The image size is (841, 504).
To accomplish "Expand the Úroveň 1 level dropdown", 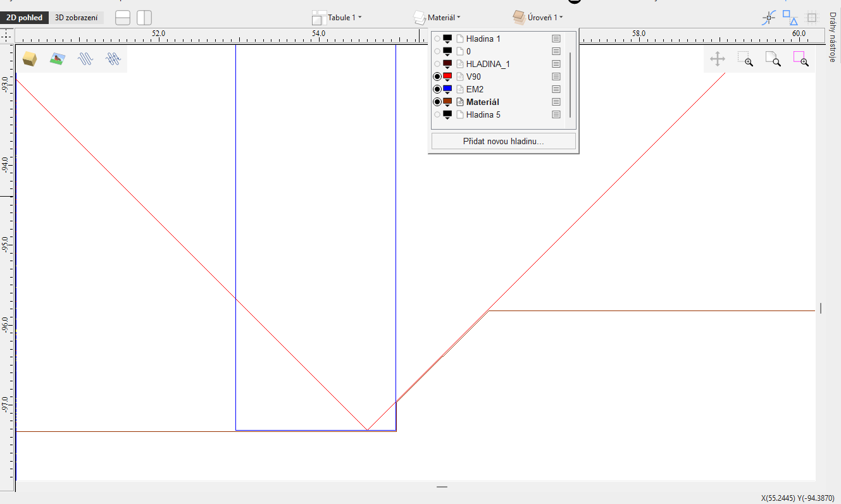I will coord(538,18).
